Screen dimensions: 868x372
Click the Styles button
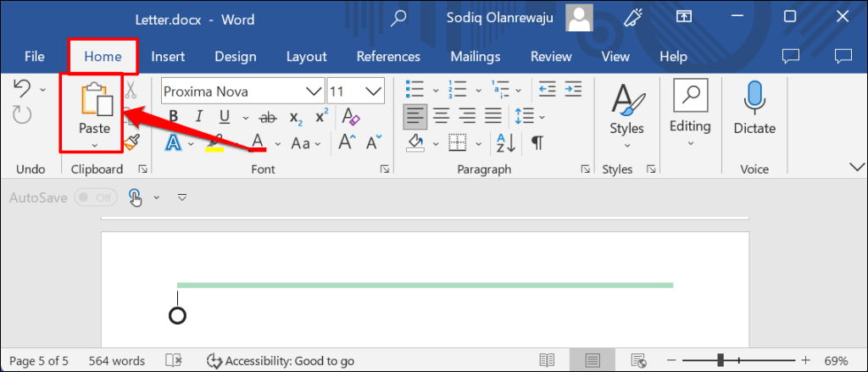click(626, 110)
